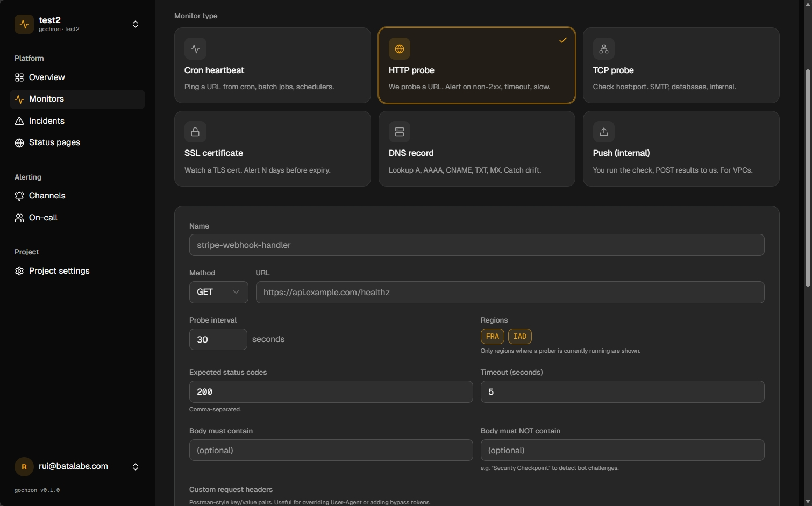Screen dimensions: 812x506
Task: Click the scrollbar down arrow
Action: (808, 501)
